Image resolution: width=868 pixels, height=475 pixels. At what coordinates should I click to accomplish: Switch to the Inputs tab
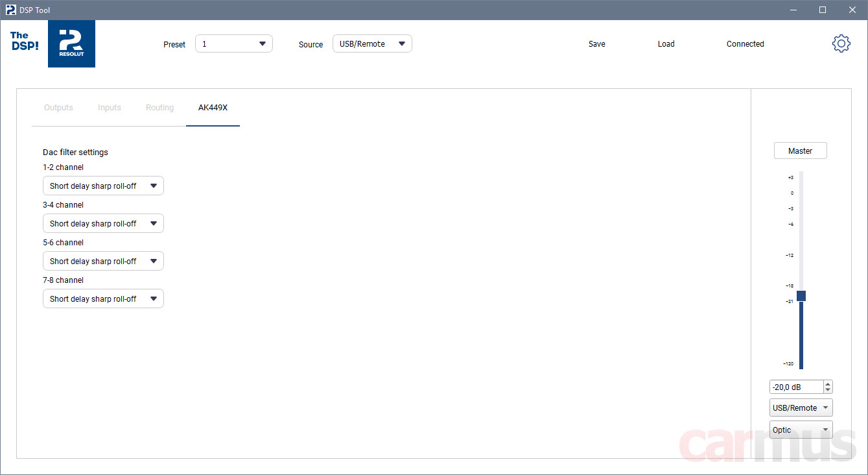(110, 108)
